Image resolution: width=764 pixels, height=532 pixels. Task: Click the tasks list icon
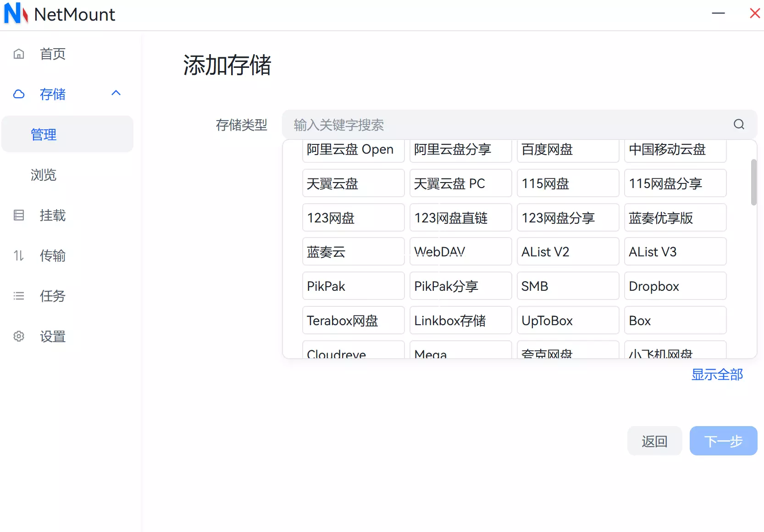(x=19, y=296)
